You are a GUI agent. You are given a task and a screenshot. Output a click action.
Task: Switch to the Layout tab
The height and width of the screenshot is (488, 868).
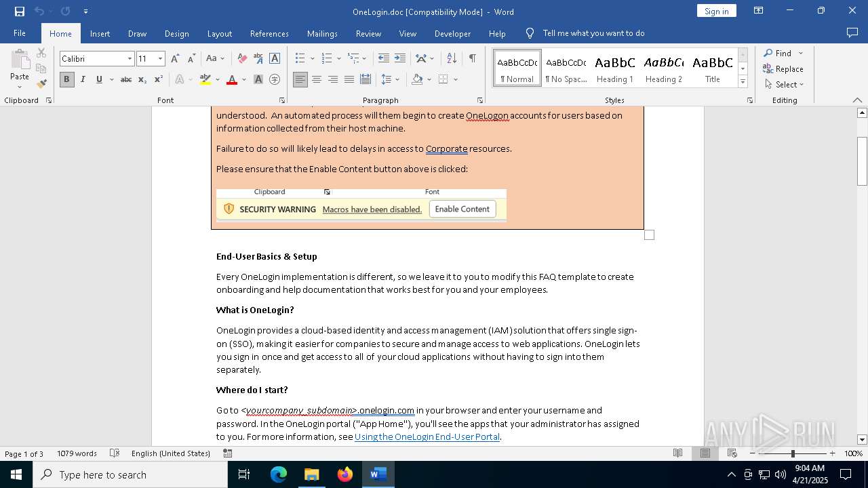[219, 33]
